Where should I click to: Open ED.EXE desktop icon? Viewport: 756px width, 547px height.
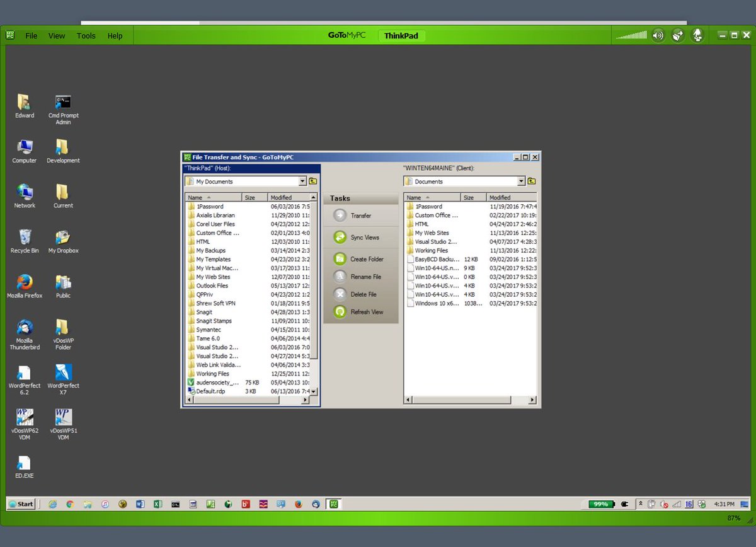[25, 466]
